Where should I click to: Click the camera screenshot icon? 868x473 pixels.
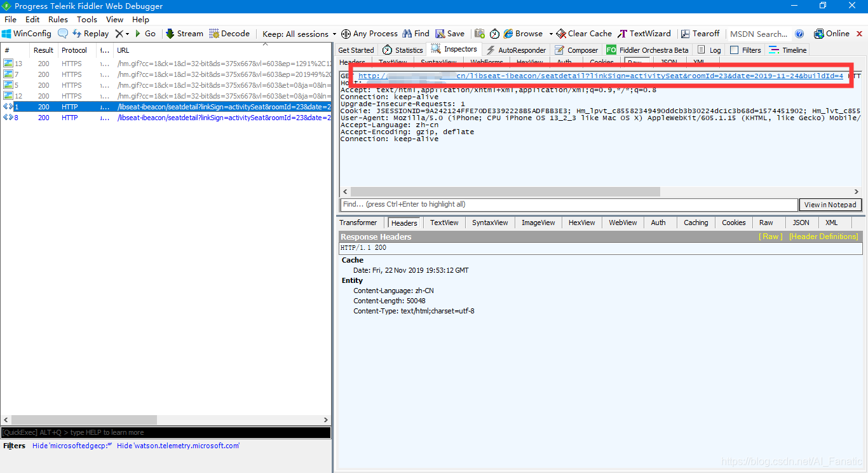[x=479, y=34]
